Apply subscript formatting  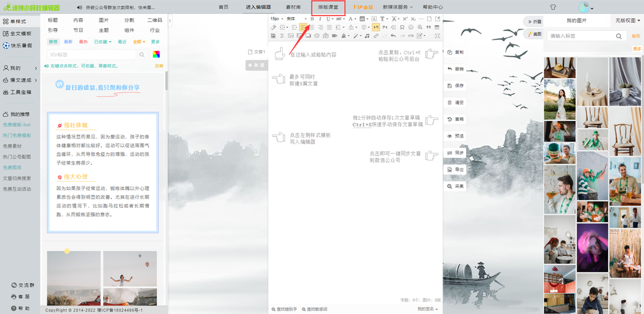[x=413, y=19]
